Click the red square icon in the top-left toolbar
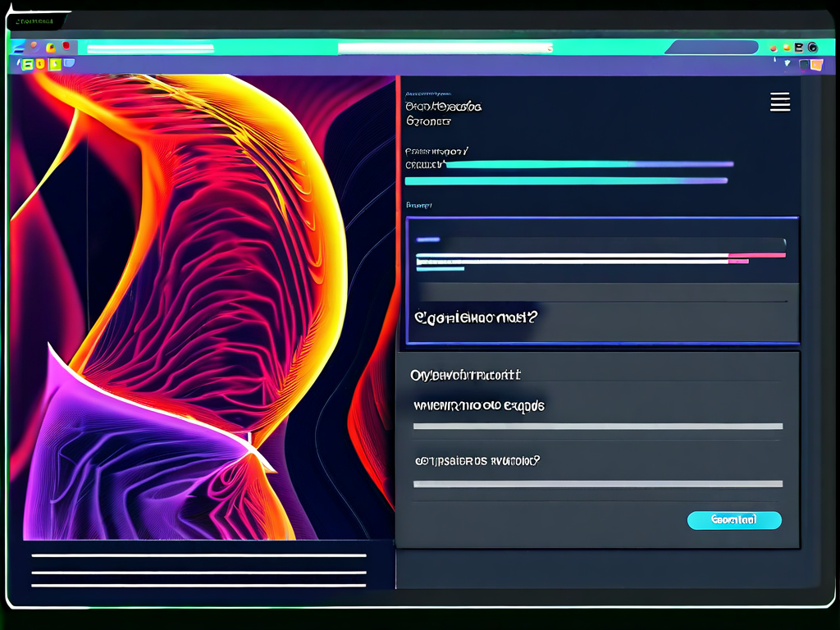Viewport: 840px width, 630px height. [x=66, y=47]
